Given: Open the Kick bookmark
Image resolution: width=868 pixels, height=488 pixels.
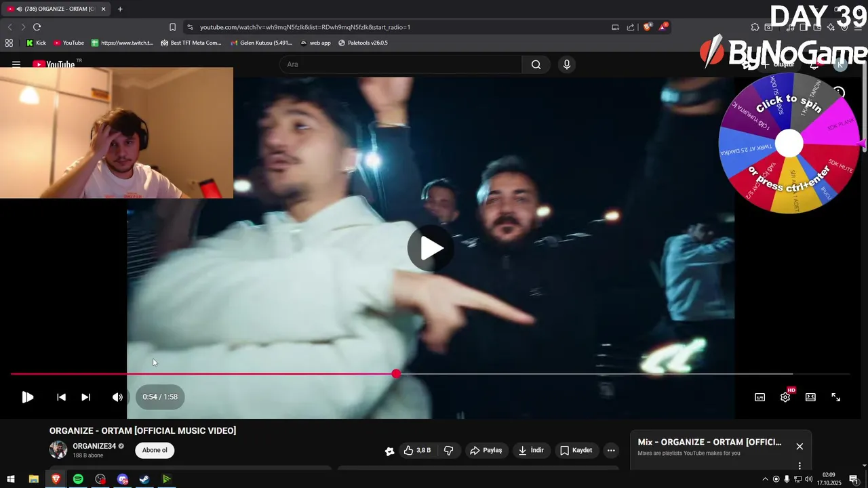Looking at the screenshot, I should coord(36,43).
